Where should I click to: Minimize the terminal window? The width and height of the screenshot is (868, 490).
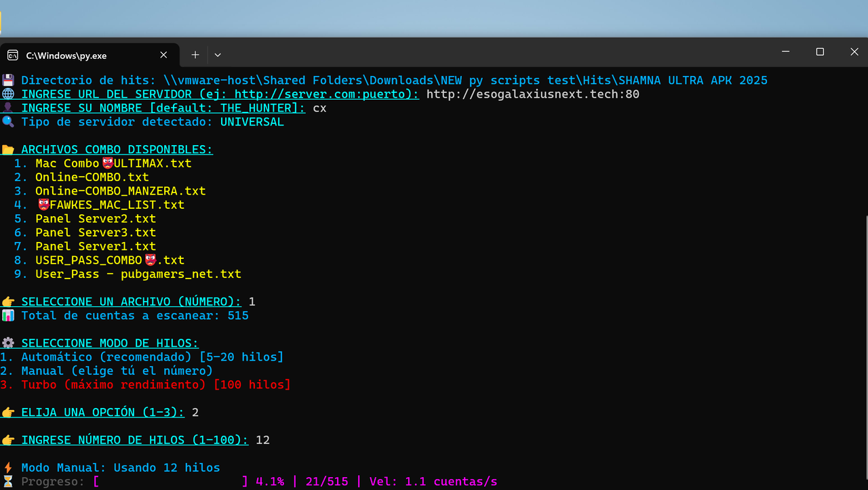(x=785, y=52)
